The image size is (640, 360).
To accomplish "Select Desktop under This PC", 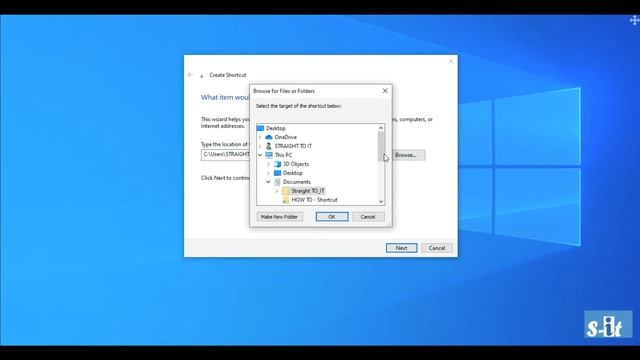I will pyautogui.click(x=293, y=173).
